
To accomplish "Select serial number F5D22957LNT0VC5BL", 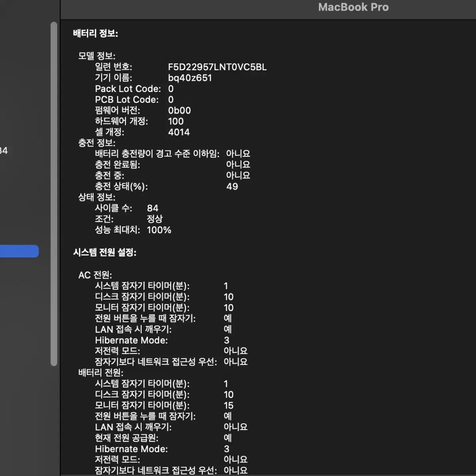I will (217, 67).
